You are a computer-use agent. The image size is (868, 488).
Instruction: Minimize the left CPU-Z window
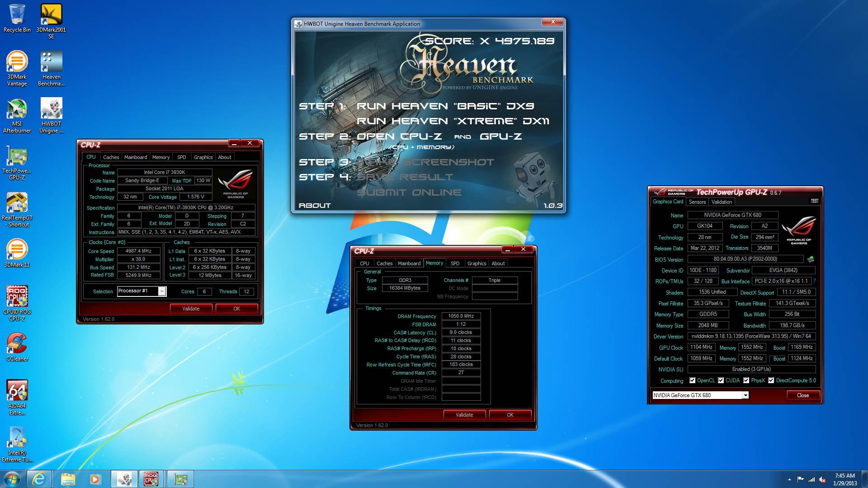[234, 143]
